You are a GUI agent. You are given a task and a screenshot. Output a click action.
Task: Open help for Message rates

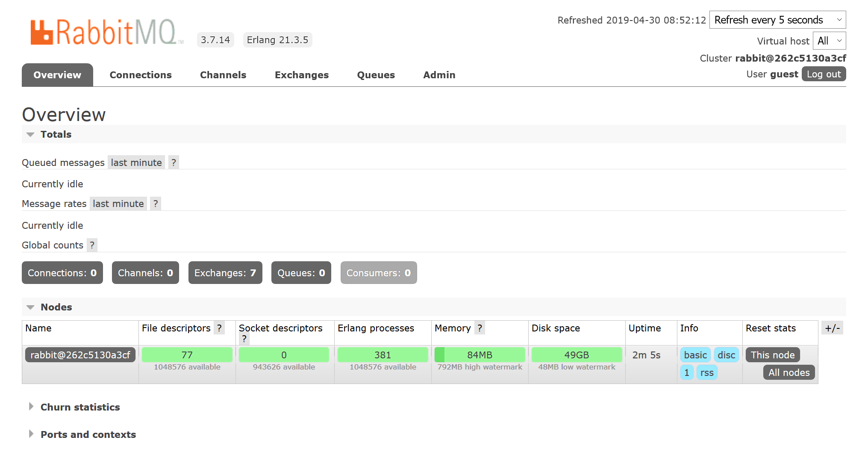(156, 204)
